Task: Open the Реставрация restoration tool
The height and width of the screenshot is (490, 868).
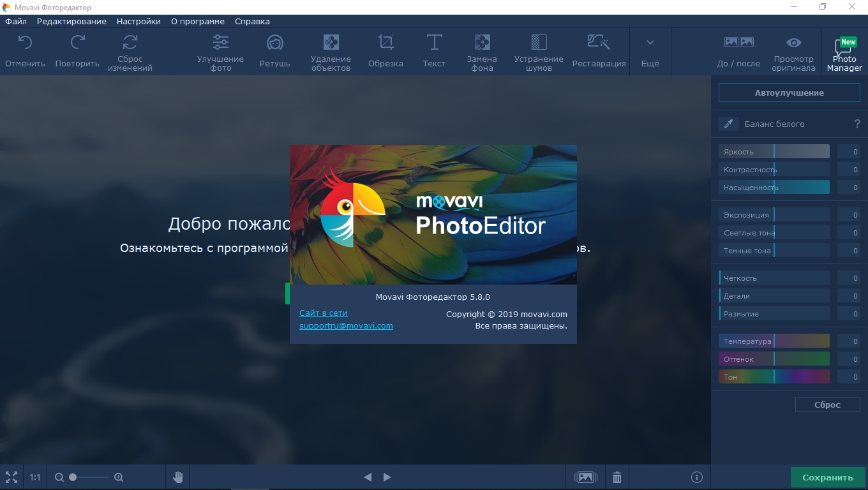Action: [x=599, y=51]
